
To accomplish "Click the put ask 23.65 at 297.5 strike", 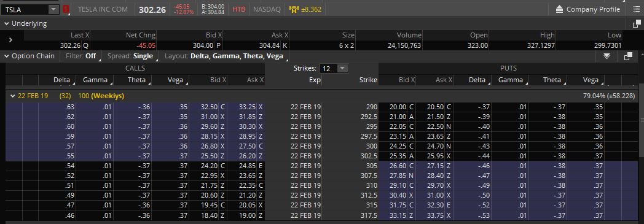I will (x=435, y=136).
